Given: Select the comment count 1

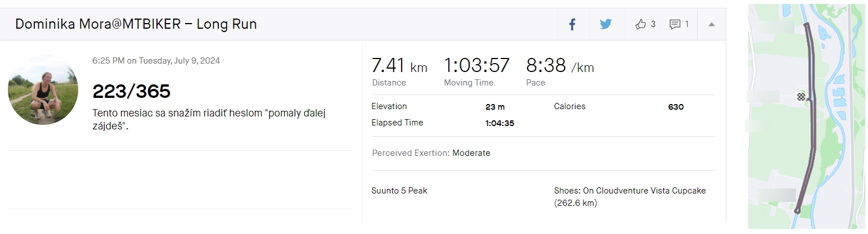Looking at the screenshot, I should tap(687, 24).
